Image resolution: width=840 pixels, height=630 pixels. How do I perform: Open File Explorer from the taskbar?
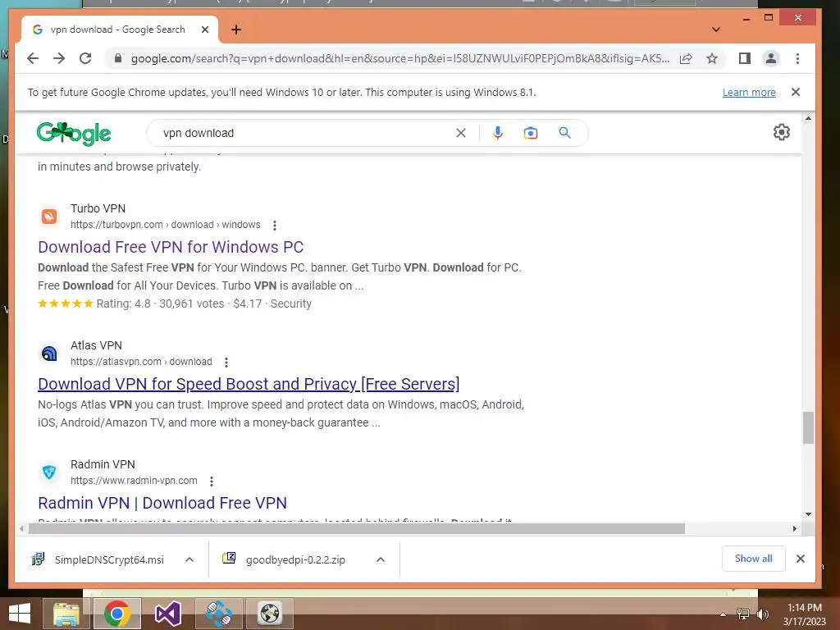click(x=66, y=614)
